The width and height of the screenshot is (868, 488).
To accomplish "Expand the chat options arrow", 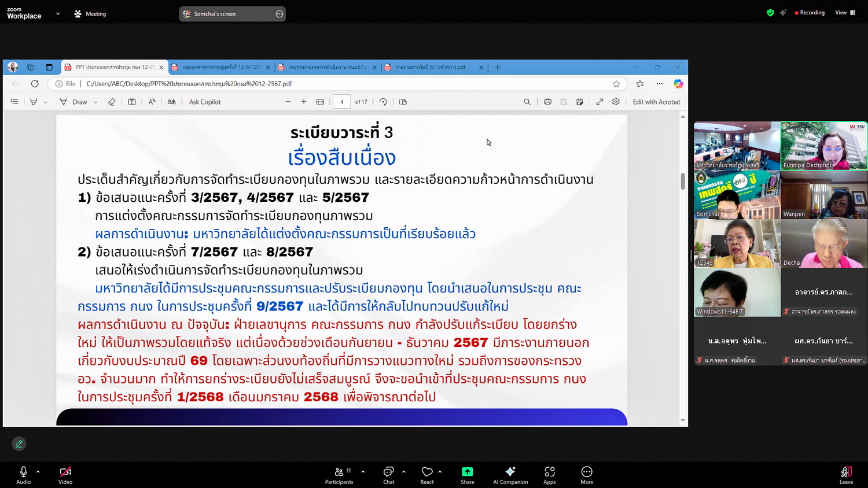I will click(403, 472).
